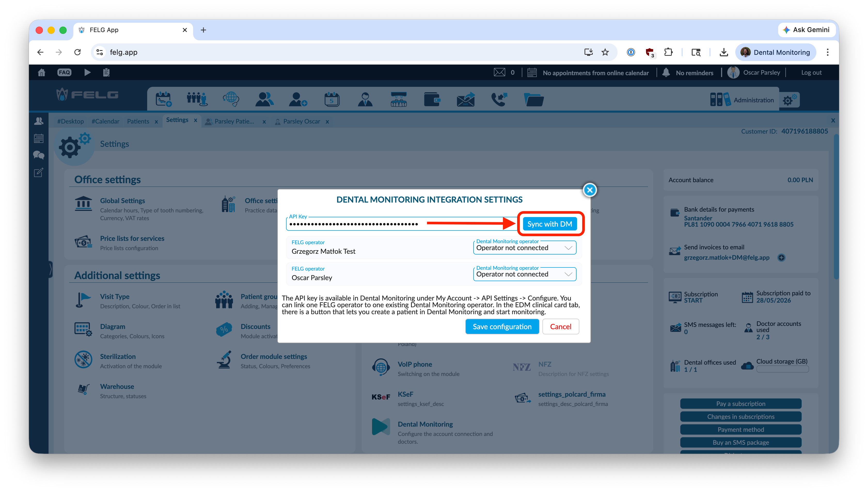Open Order module settings

274,357
